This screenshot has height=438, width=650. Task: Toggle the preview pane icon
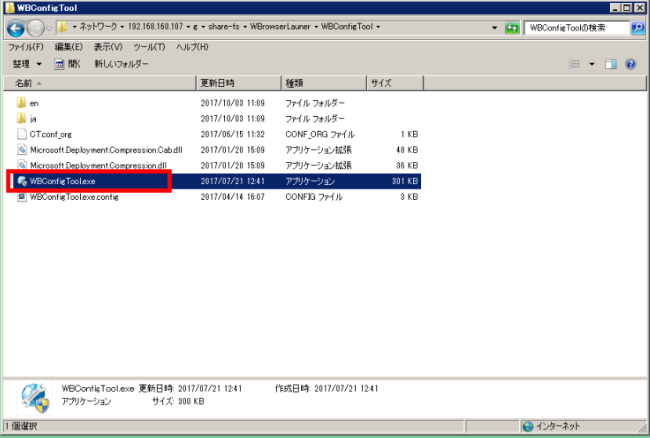[x=611, y=64]
